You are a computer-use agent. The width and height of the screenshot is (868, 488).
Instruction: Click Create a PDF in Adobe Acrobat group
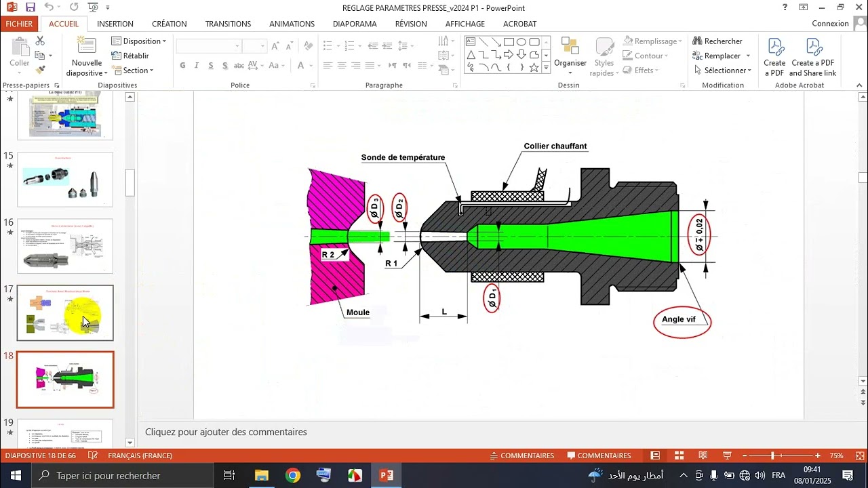(x=774, y=57)
